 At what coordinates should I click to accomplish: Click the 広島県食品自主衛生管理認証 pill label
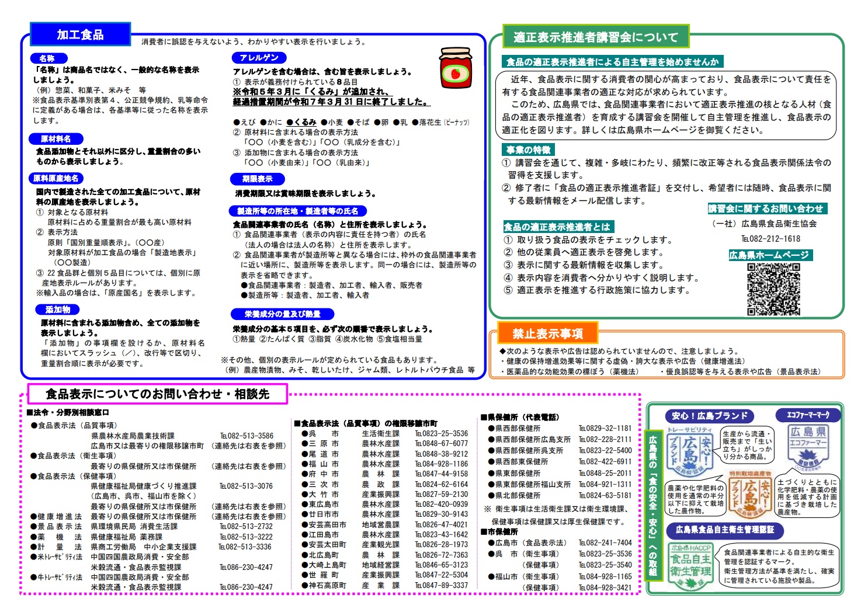[724, 530]
